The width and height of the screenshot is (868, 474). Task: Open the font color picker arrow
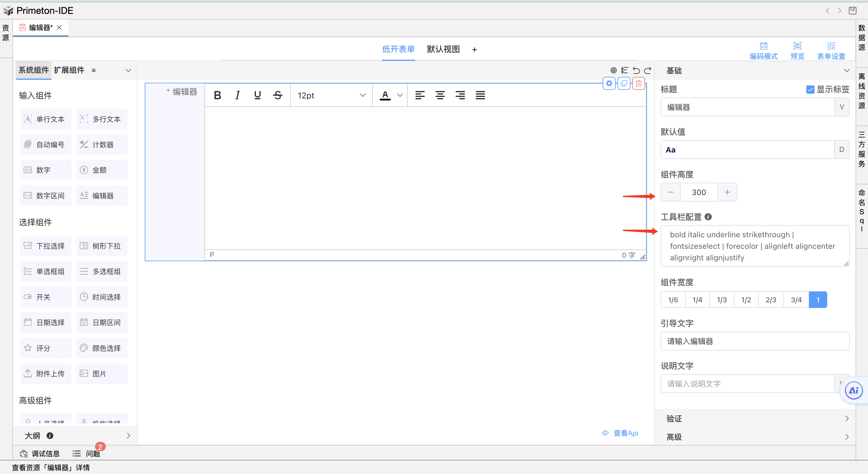pyautogui.click(x=400, y=95)
